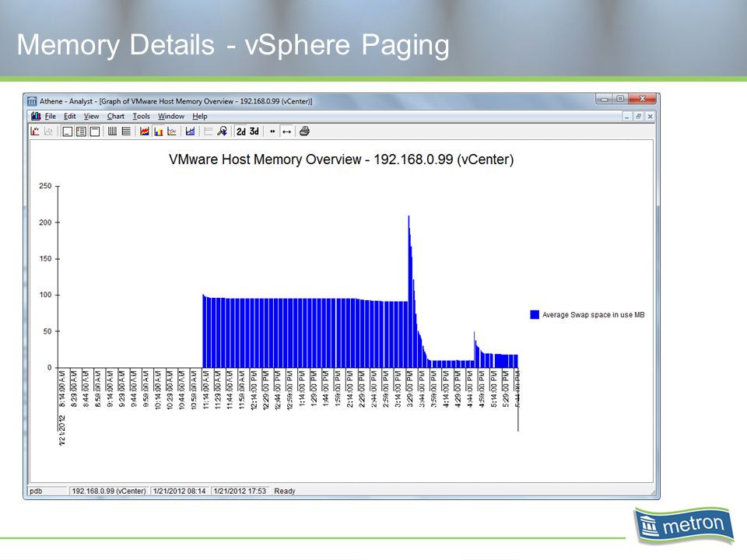Click the '1/21/2012 08:14' status bar cell
747x560 pixels.
pyautogui.click(x=180, y=491)
